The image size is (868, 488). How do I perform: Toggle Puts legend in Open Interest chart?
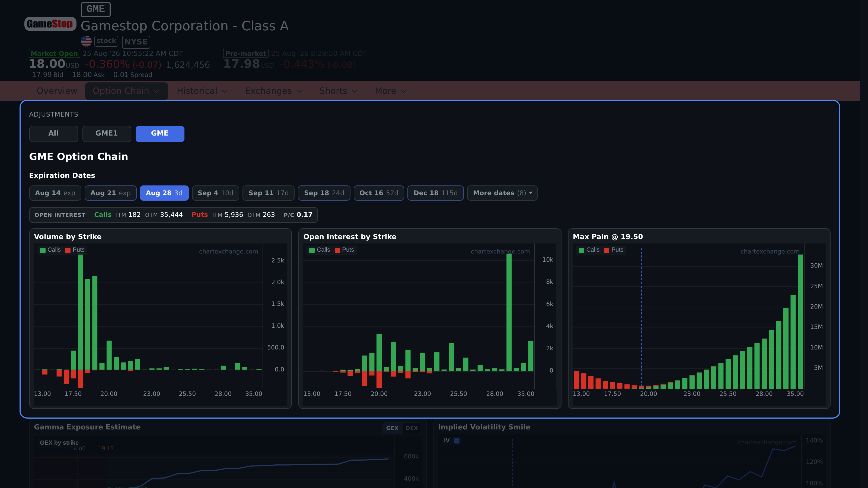[x=344, y=250]
